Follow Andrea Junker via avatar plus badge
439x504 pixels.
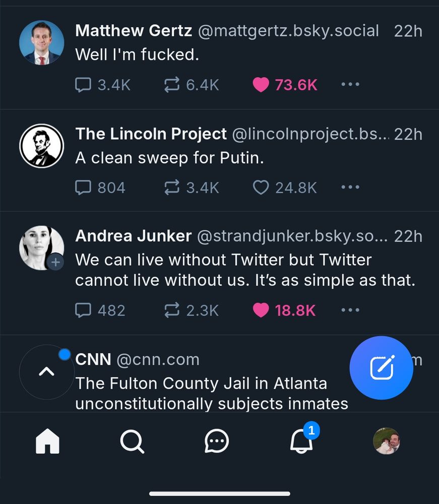55,262
